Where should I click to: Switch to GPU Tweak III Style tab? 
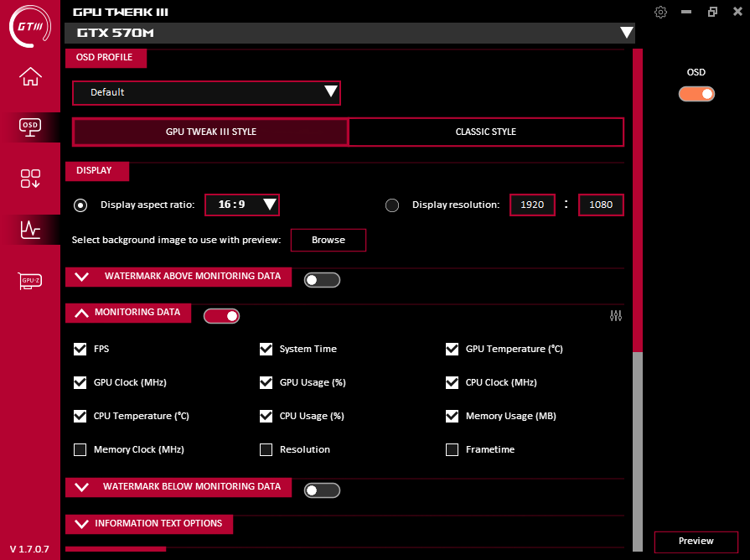click(x=210, y=132)
